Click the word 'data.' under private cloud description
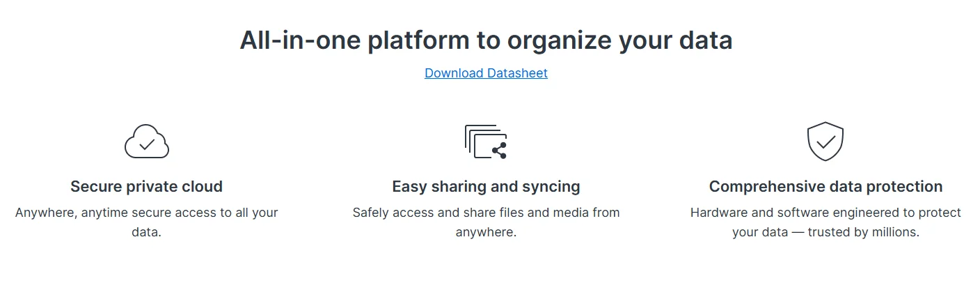This screenshot has width=980, height=297. pyautogui.click(x=146, y=232)
